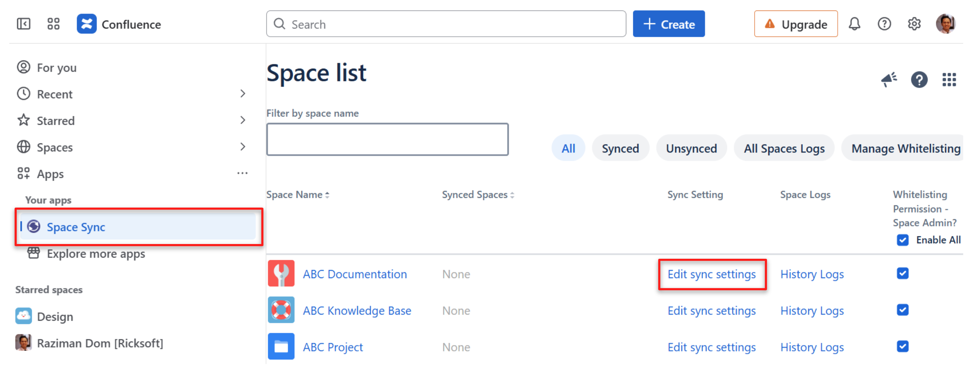The image size is (980, 368).
Task: Open History Logs for ABC Knowledge Base
Action: tap(812, 311)
